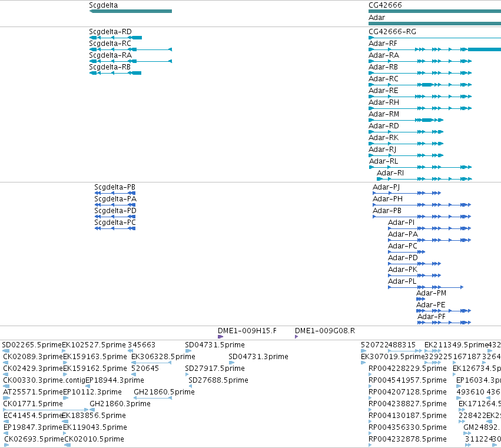This screenshot has width=501, height=448.
Task: Click the CG42666 gene label
Action: click(x=385, y=5)
